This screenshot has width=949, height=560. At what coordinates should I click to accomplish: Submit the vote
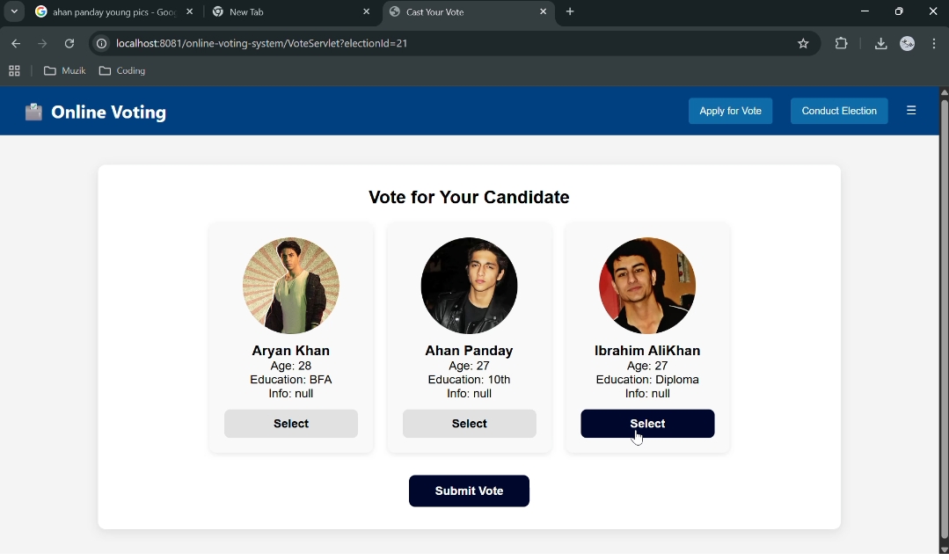tap(469, 491)
